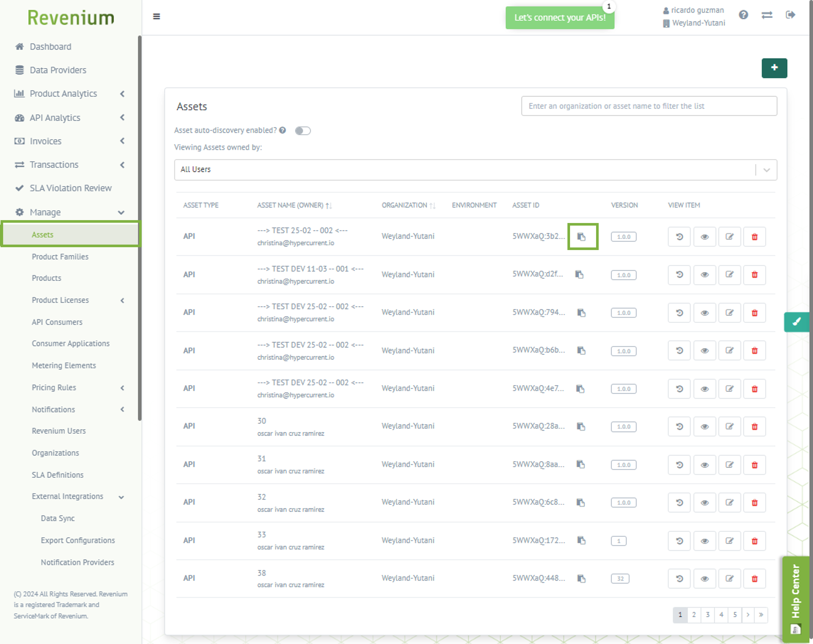Click the asset name filter field
Screen dimensions: 813x644
(x=649, y=106)
